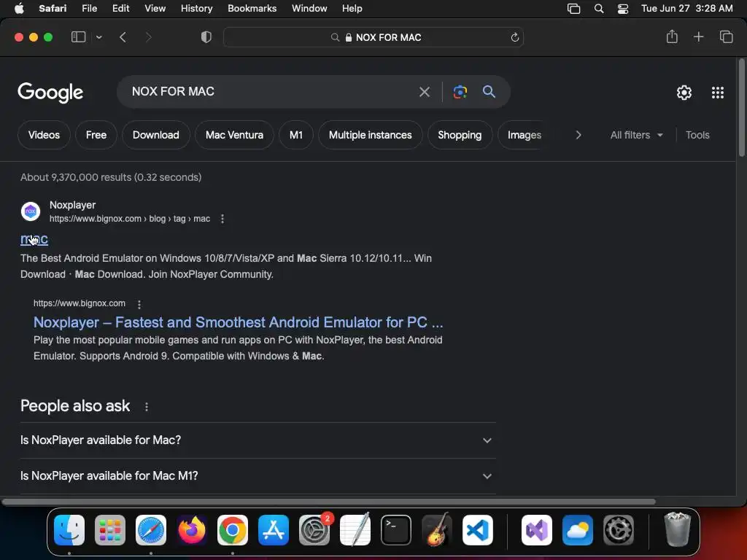Open Spotlight search in the menu bar

tap(599, 9)
